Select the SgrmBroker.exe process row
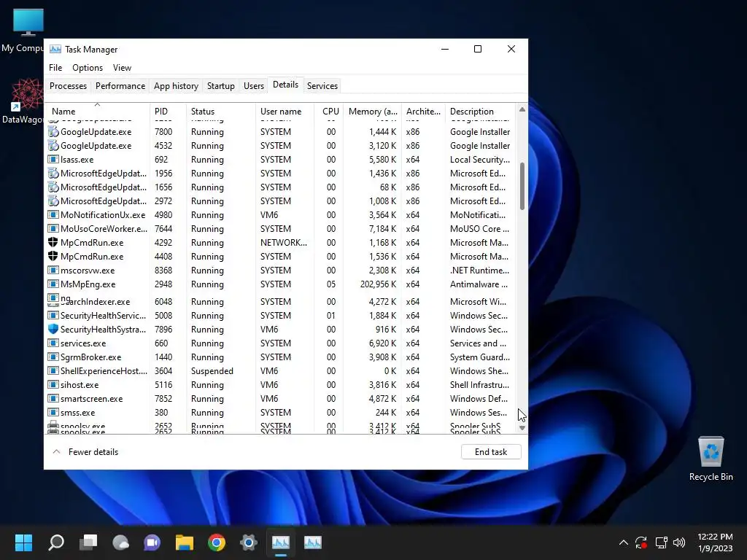 pos(281,357)
